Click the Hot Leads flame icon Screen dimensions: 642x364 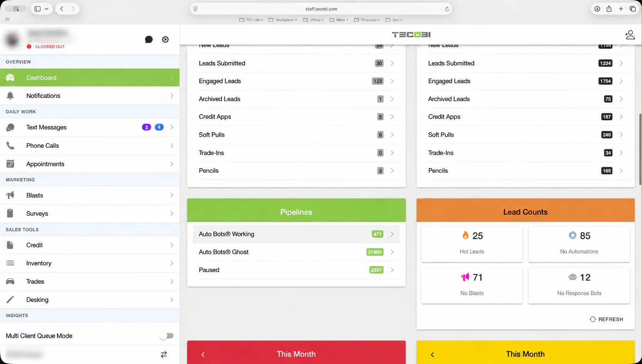[x=465, y=235]
